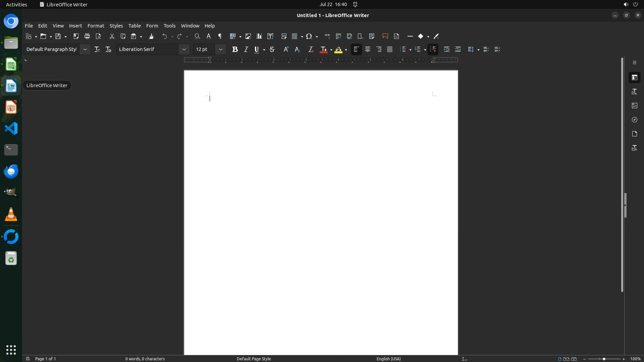Viewport: 644px width, 362px height.
Task: Toggle Italic formatting button
Action: tap(246, 50)
